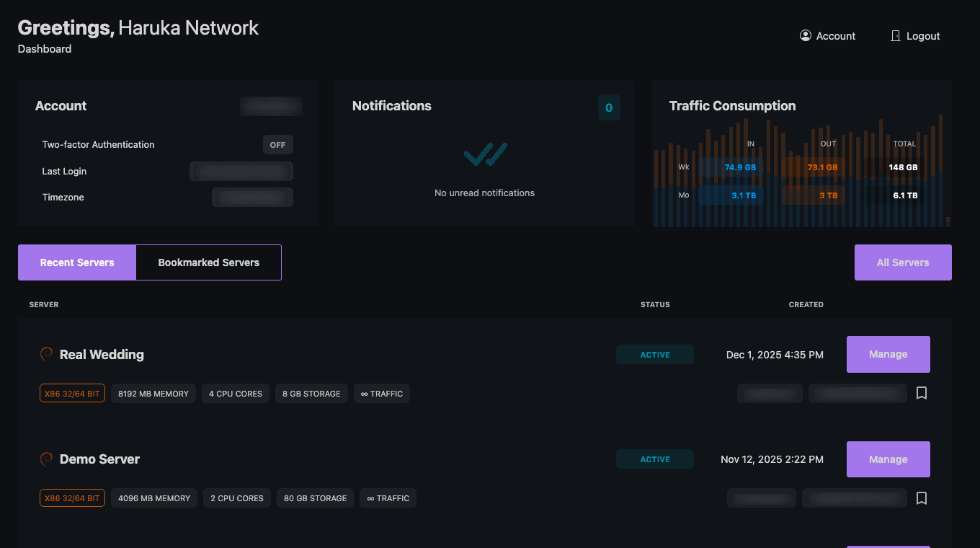Open the Account link in header

(x=828, y=36)
